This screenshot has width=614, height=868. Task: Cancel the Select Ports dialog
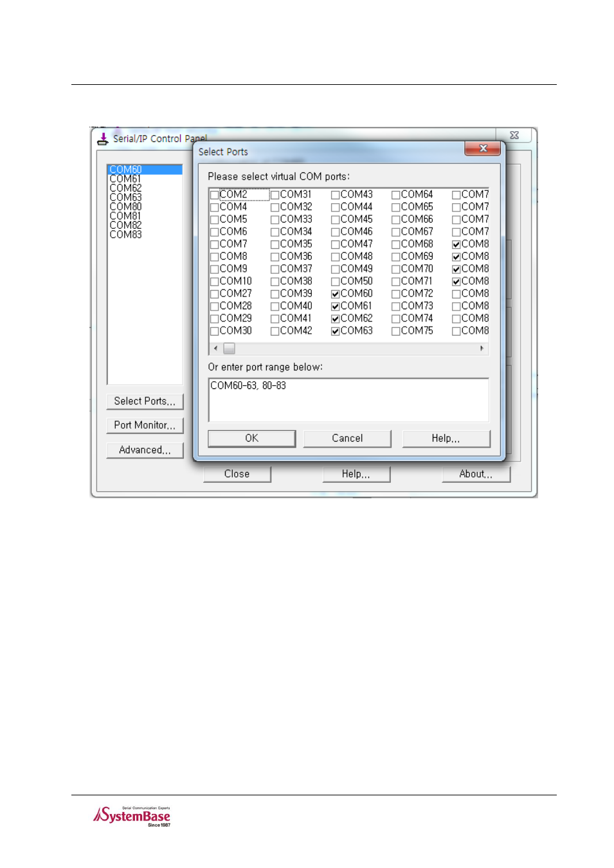(x=347, y=439)
